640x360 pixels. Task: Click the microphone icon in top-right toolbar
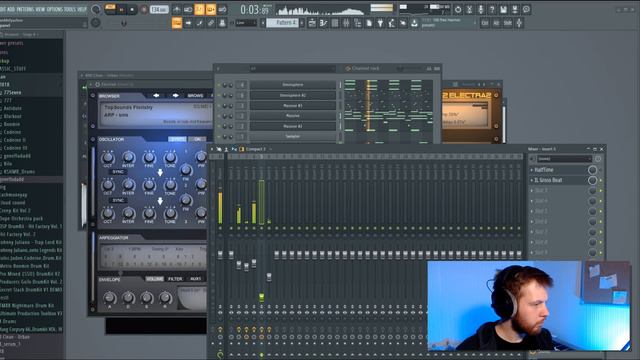click(481, 9)
